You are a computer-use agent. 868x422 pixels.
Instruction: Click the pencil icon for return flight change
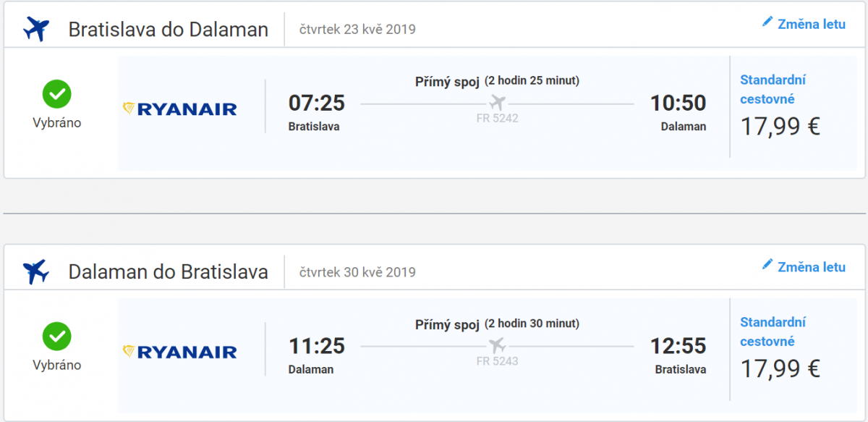pos(767,265)
